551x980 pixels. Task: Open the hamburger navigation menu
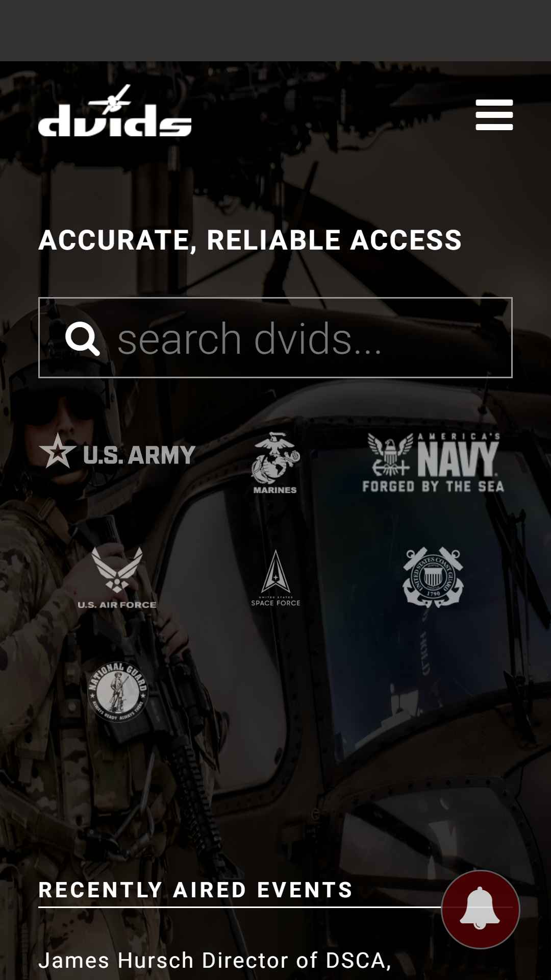[x=494, y=115]
